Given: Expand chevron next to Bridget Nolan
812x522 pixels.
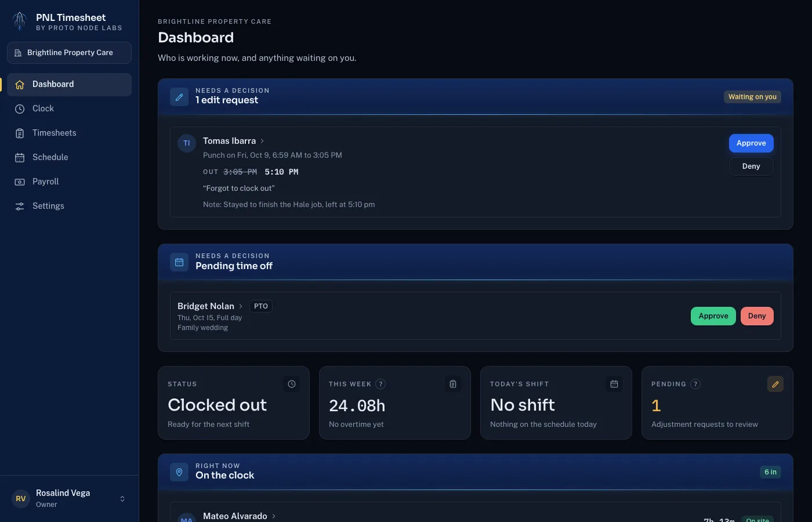Looking at the screenshot, I should (x=241, y=306).
